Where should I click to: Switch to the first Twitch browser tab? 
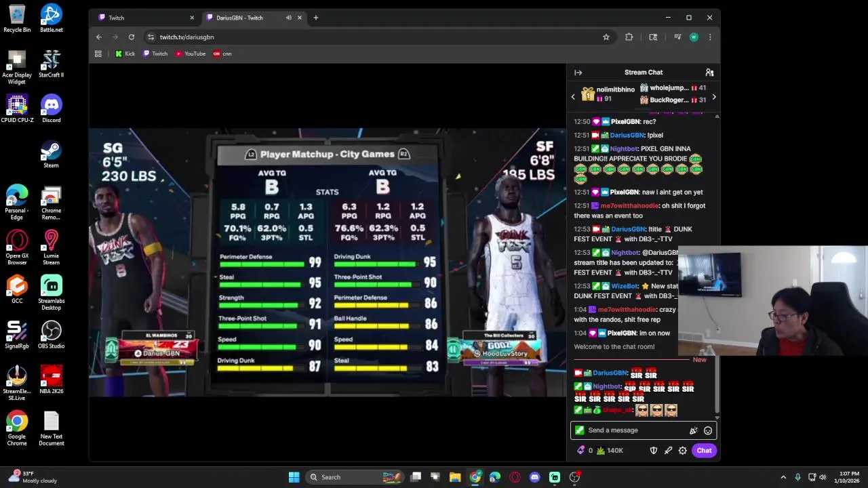tap(145, 18)
